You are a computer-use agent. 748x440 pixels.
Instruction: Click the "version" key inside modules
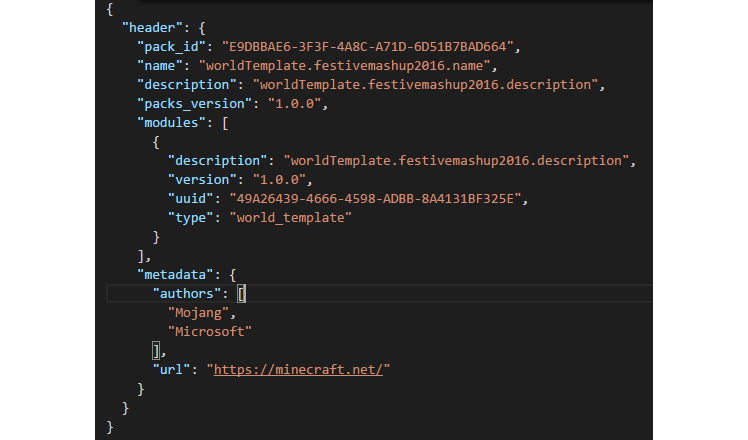(x=203, y=179)
